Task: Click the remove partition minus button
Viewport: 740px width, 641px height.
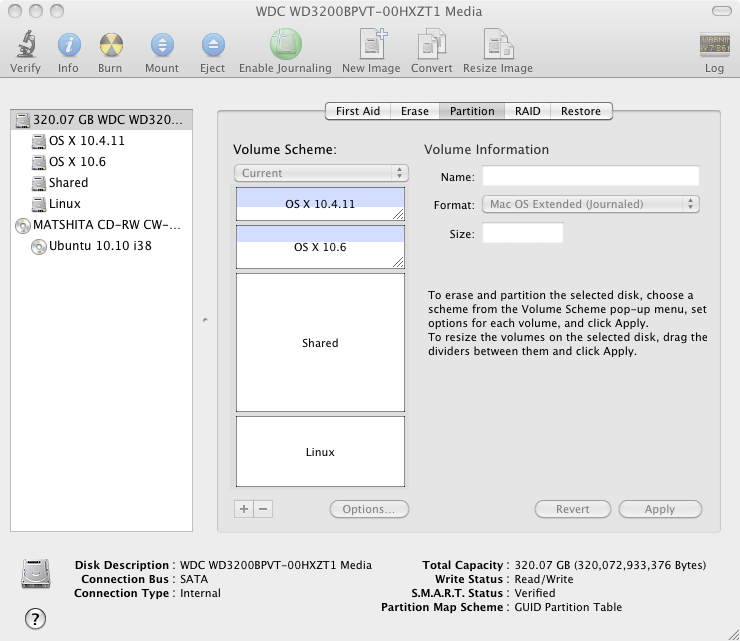Action: (263, 509)
